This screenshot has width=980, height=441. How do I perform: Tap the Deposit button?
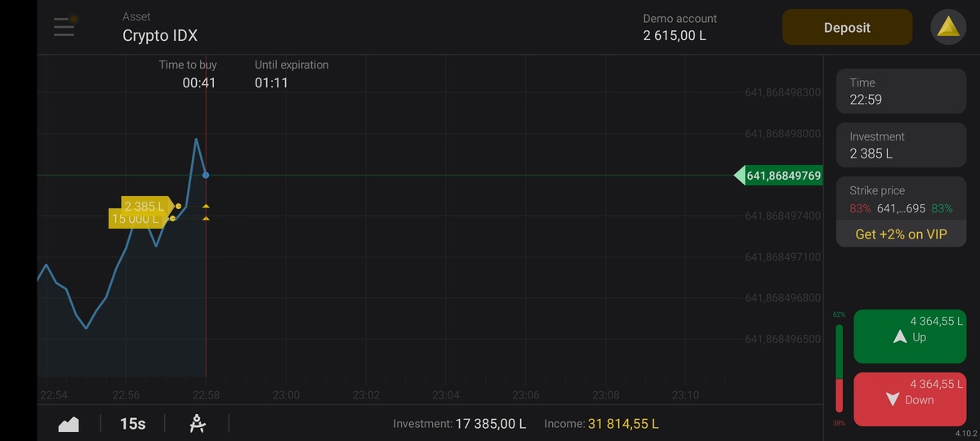point(847,27)
